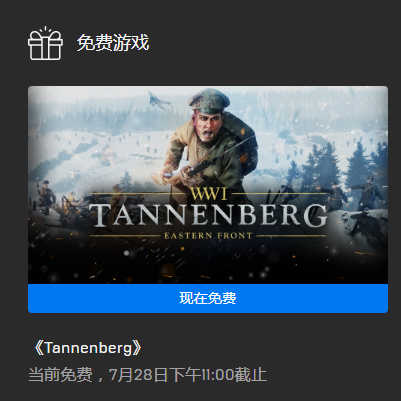Screen dimensions: 401x401
Task: Click the 下午11:00截止 time text
Action: [x=218, y=375]
